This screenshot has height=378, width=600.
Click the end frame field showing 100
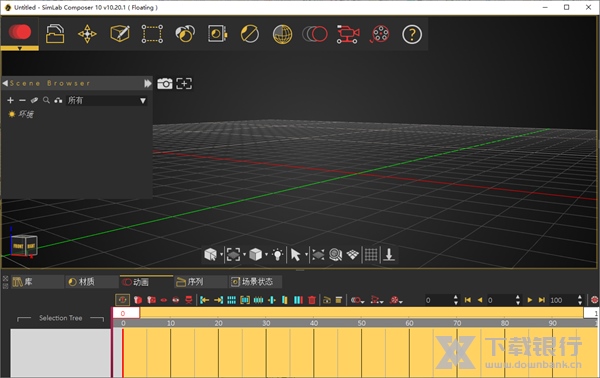pos(562,300)
